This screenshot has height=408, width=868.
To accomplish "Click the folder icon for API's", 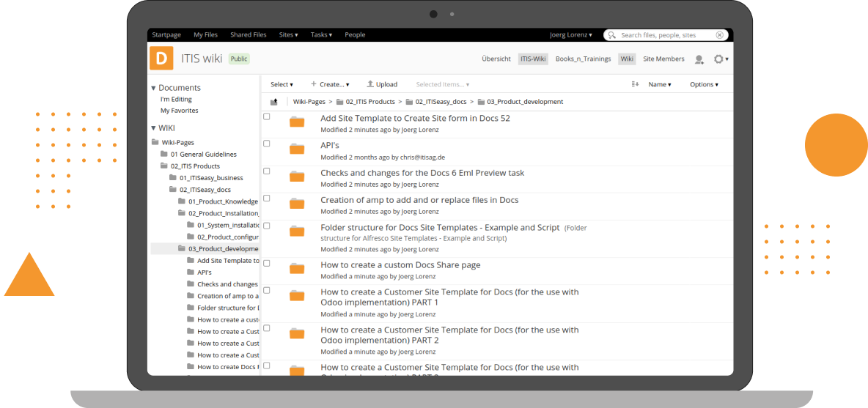I will (x=297, y=149).
